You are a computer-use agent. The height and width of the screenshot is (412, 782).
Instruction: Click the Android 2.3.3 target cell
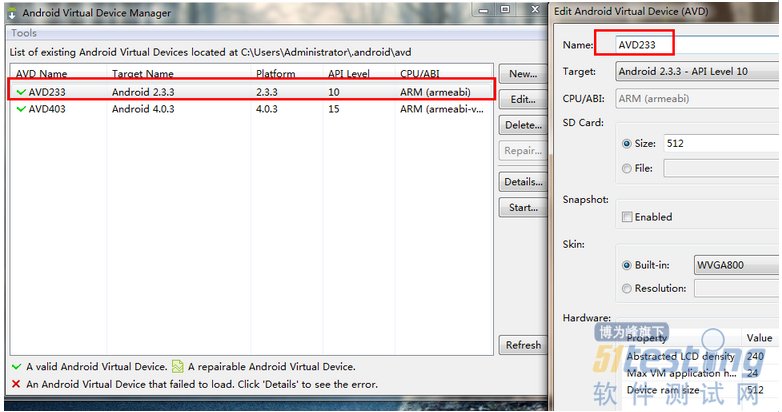click(143, 92)
